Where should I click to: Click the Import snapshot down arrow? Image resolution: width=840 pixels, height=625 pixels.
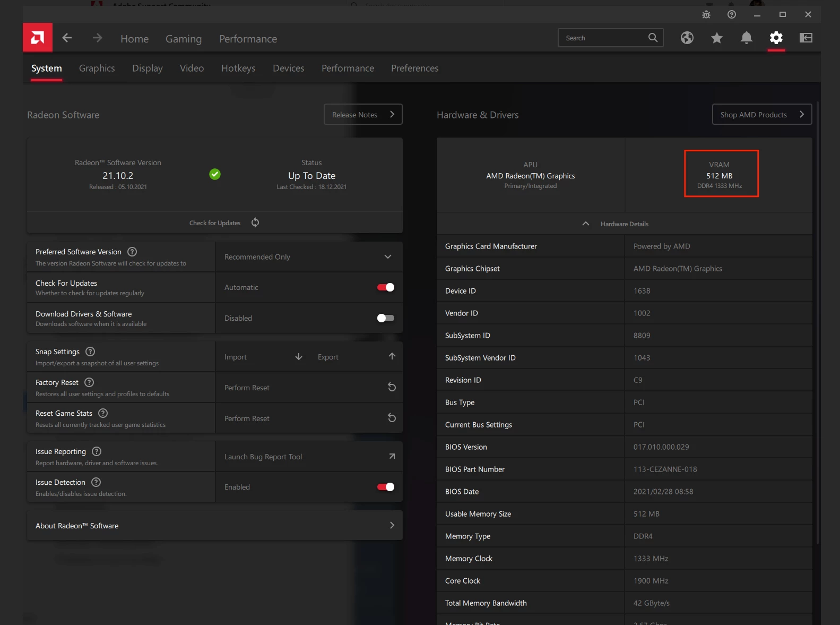click(x=299, y=357)
